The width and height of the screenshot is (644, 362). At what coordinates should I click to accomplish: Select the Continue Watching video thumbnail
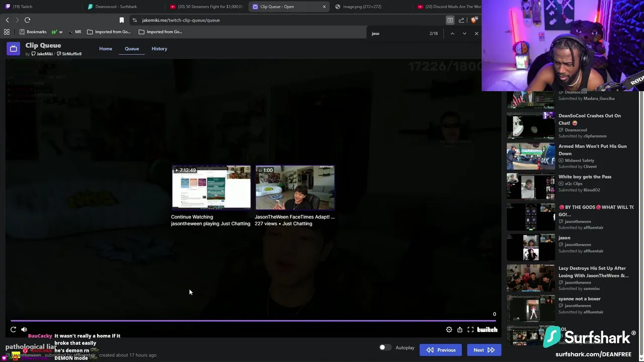pos(211,187)
